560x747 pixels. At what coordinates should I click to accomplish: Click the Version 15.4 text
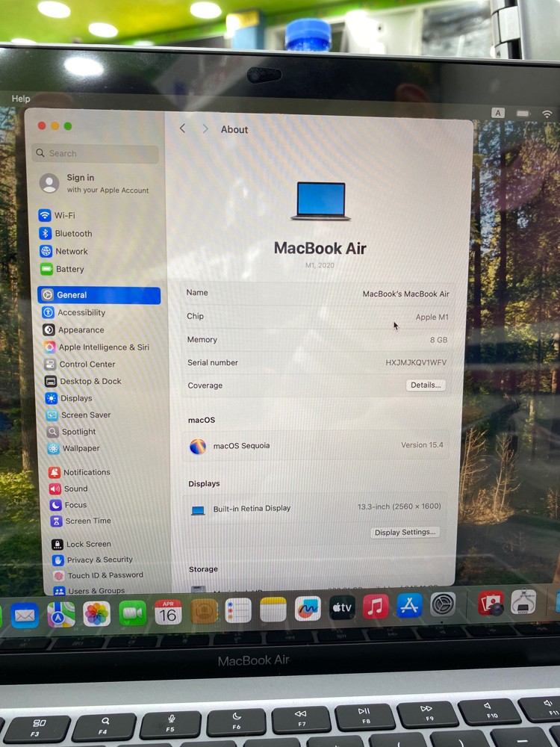click(422, 445)
